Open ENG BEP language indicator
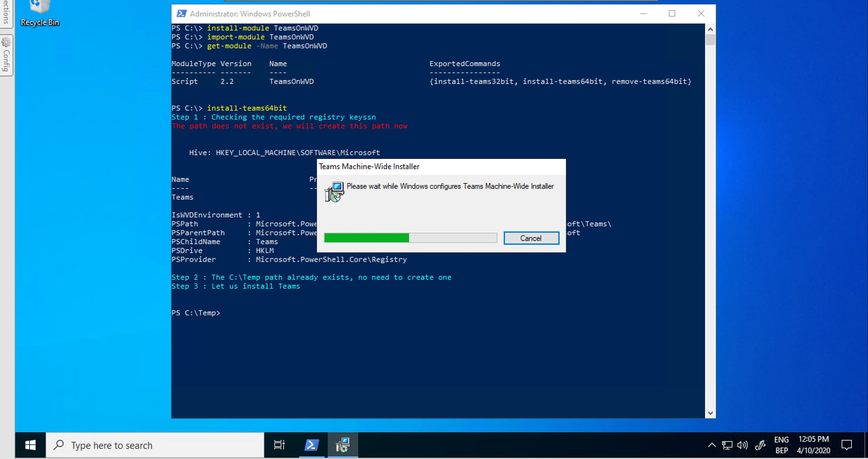The height and width of the screenshot is (459, 868). pyautogui.click(x=781, y=445)
